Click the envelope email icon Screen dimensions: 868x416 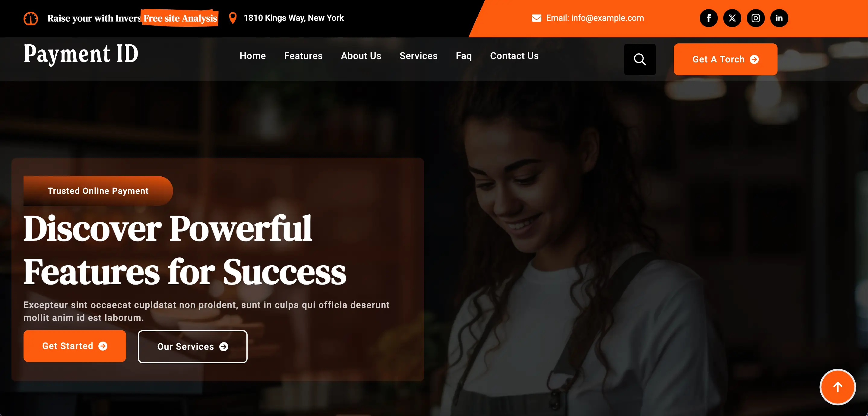pyautogui.click(x=536, y=18)
